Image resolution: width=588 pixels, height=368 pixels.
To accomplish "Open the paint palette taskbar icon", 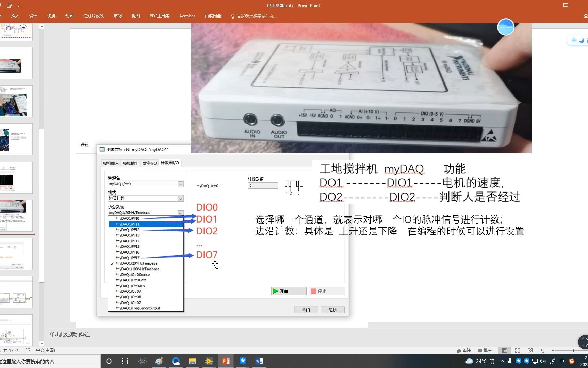I will tap(159, 361).
